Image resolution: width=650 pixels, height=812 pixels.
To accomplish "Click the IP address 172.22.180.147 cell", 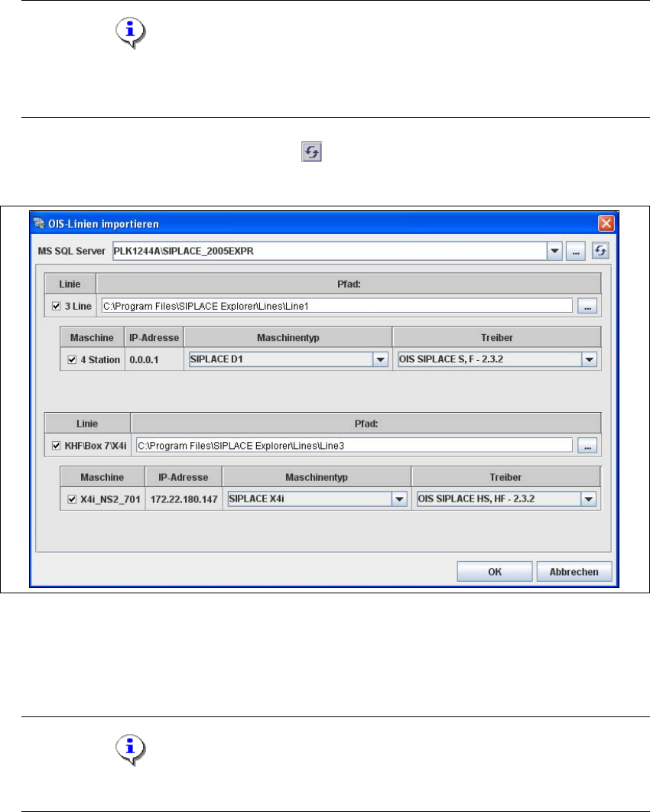I will pyautogui.click(x=184, y=499).
